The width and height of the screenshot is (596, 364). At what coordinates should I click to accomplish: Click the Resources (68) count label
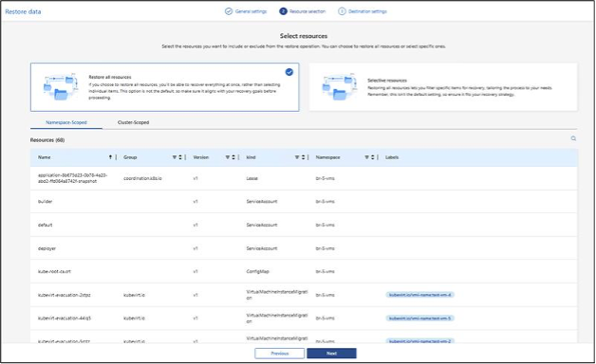tap(47, 140)
